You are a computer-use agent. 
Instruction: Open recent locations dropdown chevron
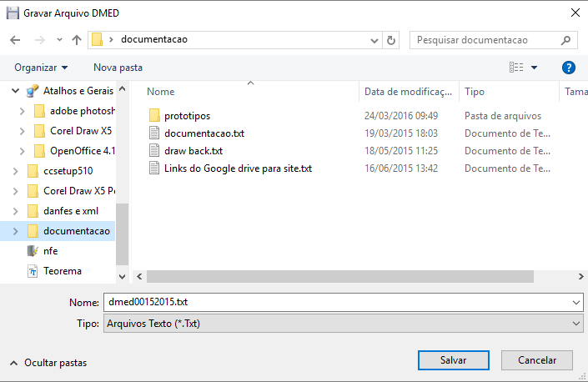pyautogui.click(x=59, y=40)
